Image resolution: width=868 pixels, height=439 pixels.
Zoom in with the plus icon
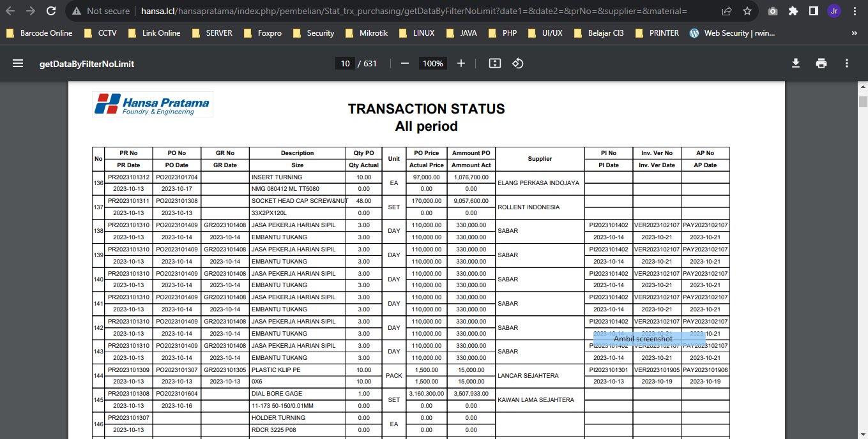click(x=461, y=63)
